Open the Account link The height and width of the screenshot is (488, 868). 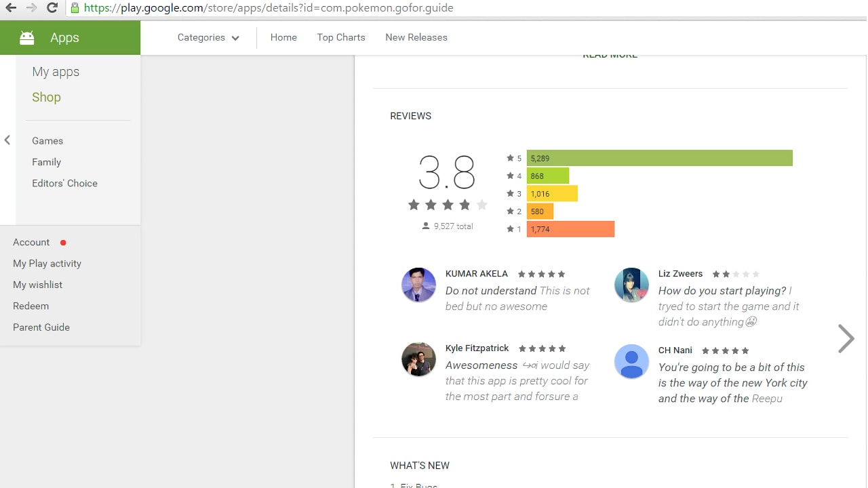coord(31,243)
